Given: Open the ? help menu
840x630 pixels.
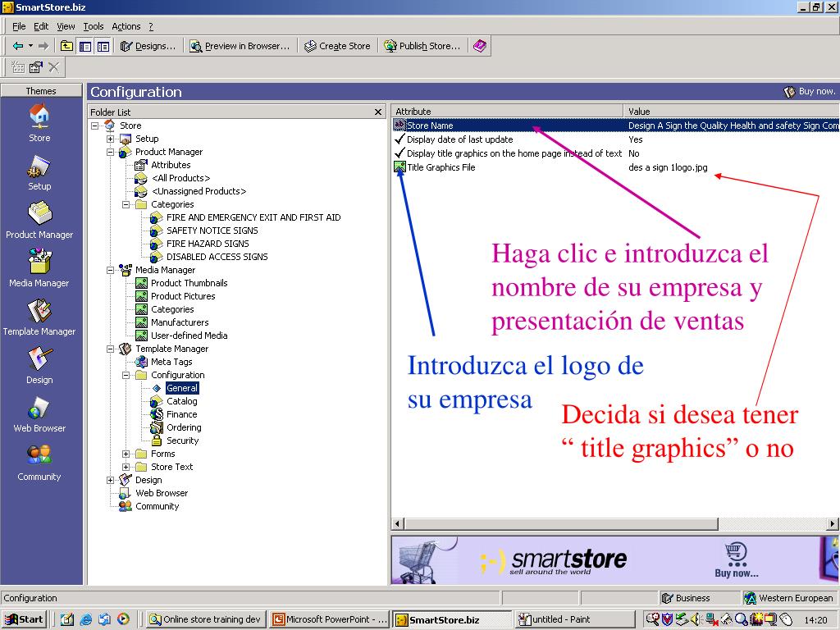Looking at the screenshot, I should 151,26.
